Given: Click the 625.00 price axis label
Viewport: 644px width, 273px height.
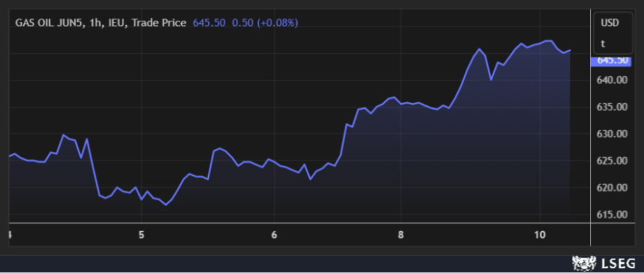Looking at the screenshot, I should (612, 161).
